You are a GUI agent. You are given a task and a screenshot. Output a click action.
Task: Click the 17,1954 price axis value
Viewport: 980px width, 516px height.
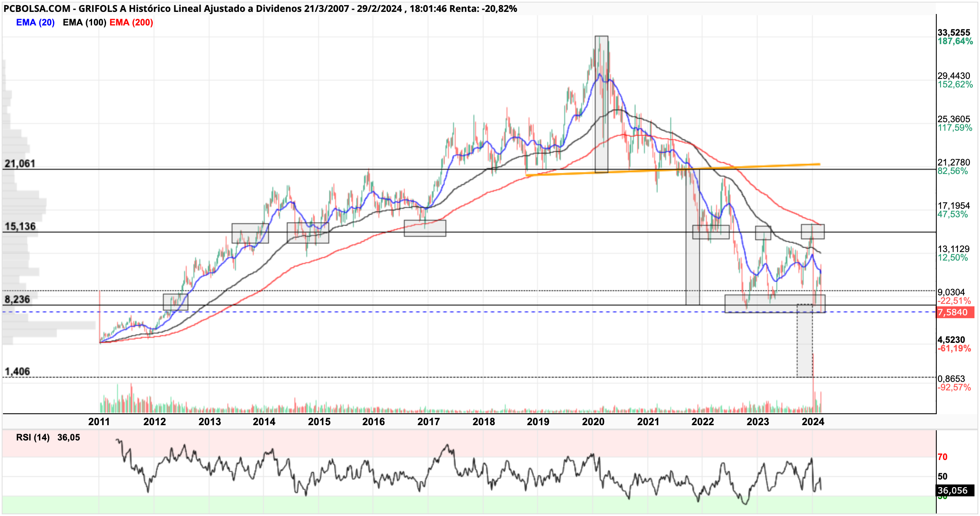click(954, 206)
